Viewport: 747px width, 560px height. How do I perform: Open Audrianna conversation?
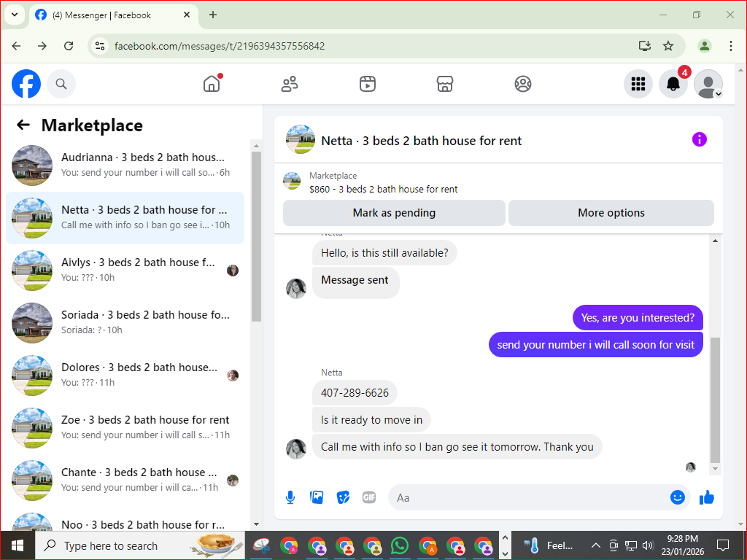tap(125, 166)
